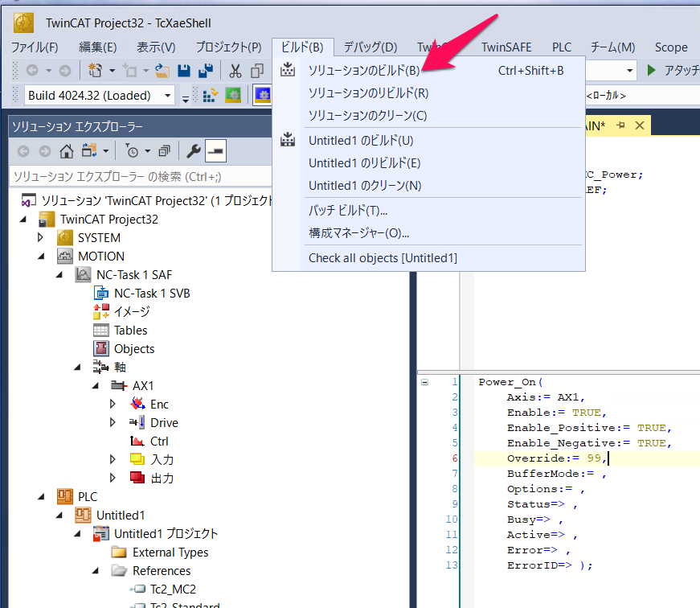Select Untitled1 のビルド(U) menu entry
Image resolution: width=700 pixels, height=608 pixels.
[428, 140]
